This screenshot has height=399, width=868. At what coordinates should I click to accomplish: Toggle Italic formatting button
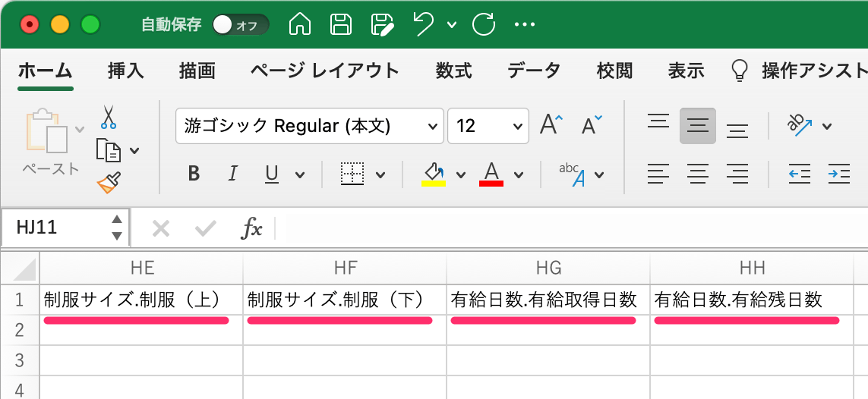(x=232, y=174)
